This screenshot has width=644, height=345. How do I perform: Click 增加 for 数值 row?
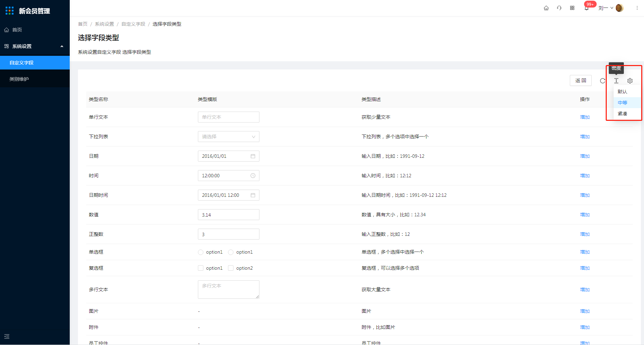coord(585,215)
